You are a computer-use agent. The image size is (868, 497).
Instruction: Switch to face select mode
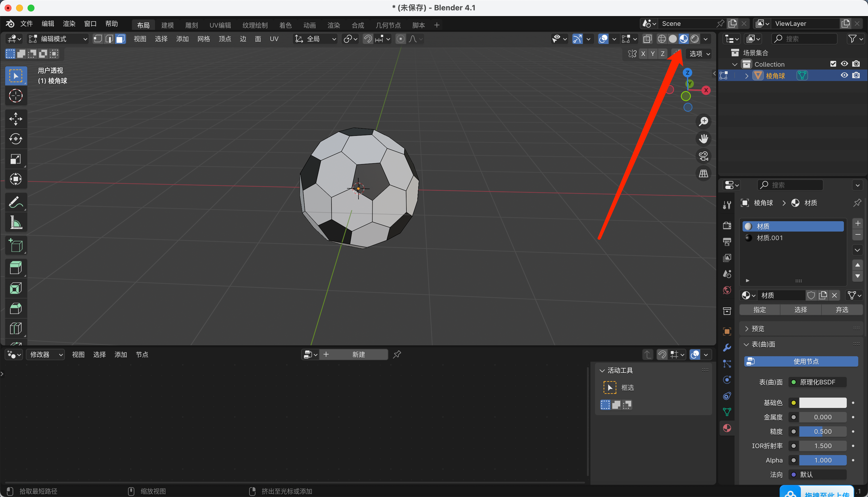(x=120, y=39)
